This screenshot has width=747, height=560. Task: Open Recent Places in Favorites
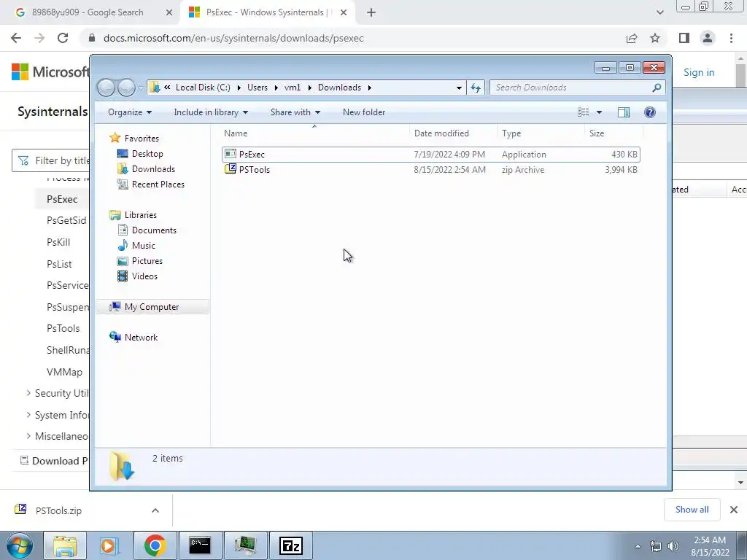coord(158,184)
